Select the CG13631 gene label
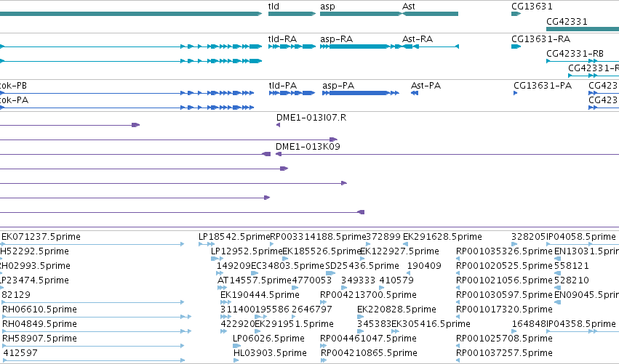This screenshot has width=619, height=364. click(x=532, y=7)
